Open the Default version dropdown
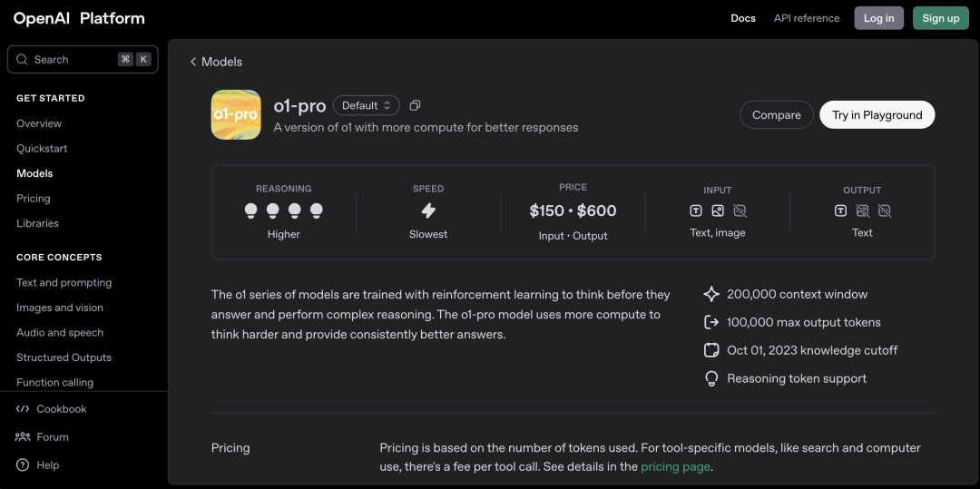 pyautogui.click(x=367, y=105)
